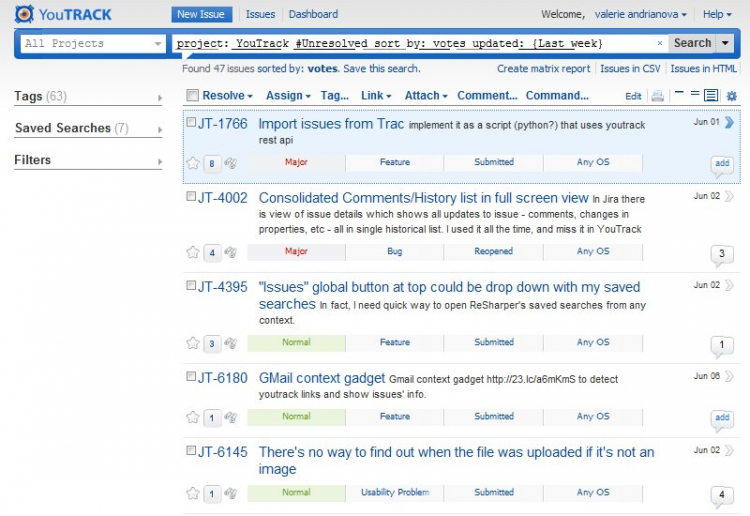Open the 4 comments bubble on JT-6145
Image resolution: width=750 pixels, height=516 pixels.
722,496
